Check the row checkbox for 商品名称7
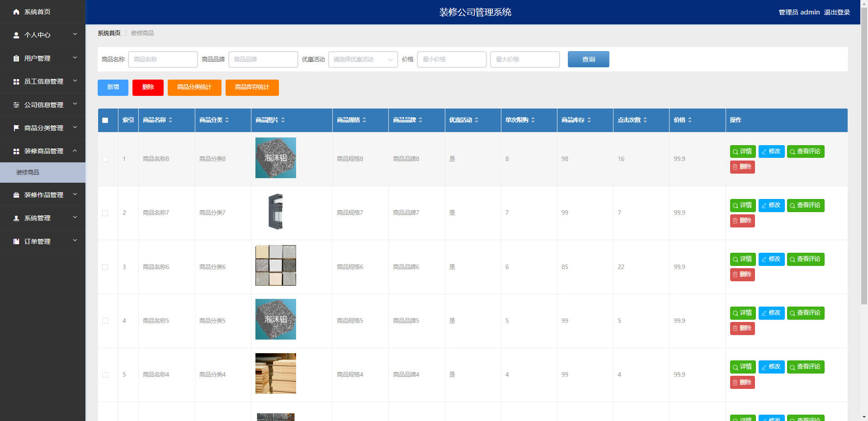868x421 pixels. tap(105, 213)
